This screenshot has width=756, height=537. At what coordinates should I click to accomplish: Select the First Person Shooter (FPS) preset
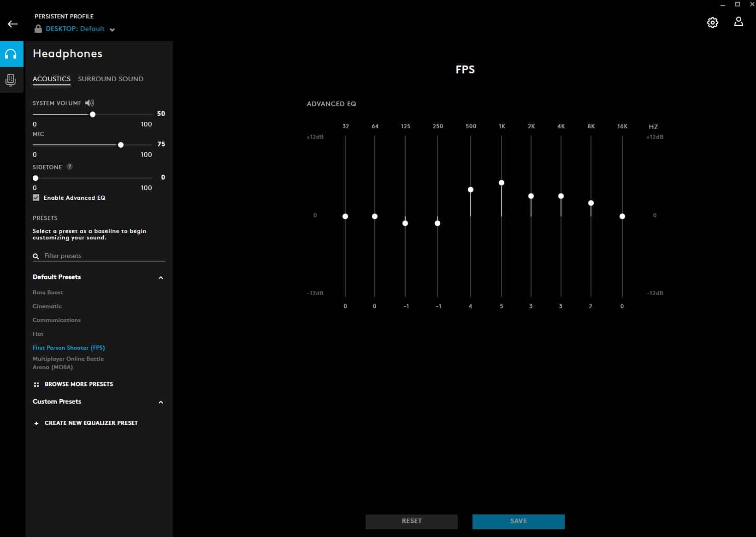click(69, 348)
